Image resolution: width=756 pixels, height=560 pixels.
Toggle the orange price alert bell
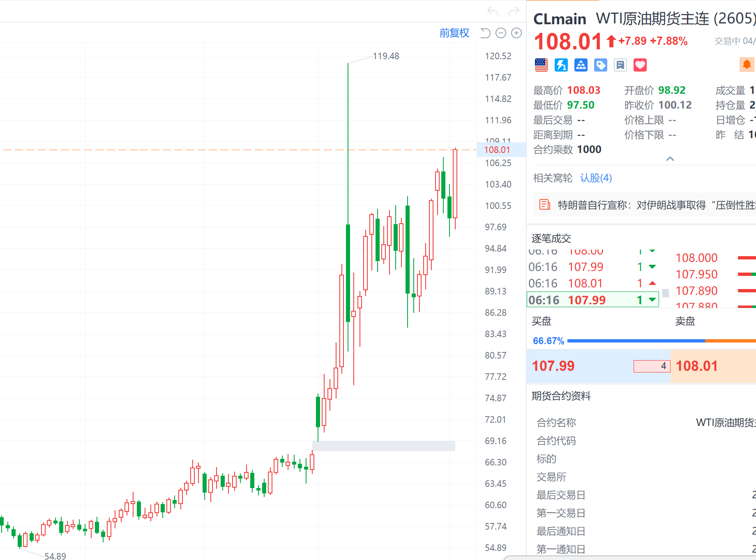point(747,65)
